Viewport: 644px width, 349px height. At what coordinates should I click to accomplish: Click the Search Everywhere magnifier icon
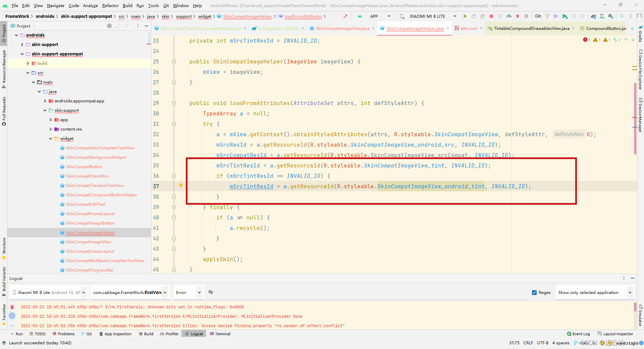[x=622, y=16]
